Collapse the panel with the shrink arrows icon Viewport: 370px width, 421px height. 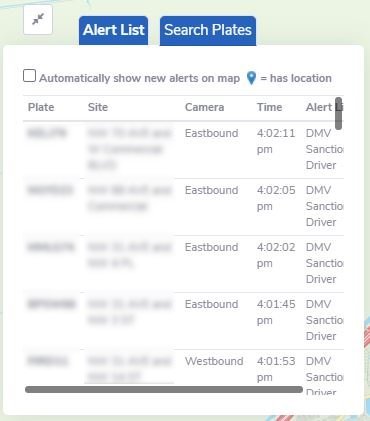coord(38,20)
